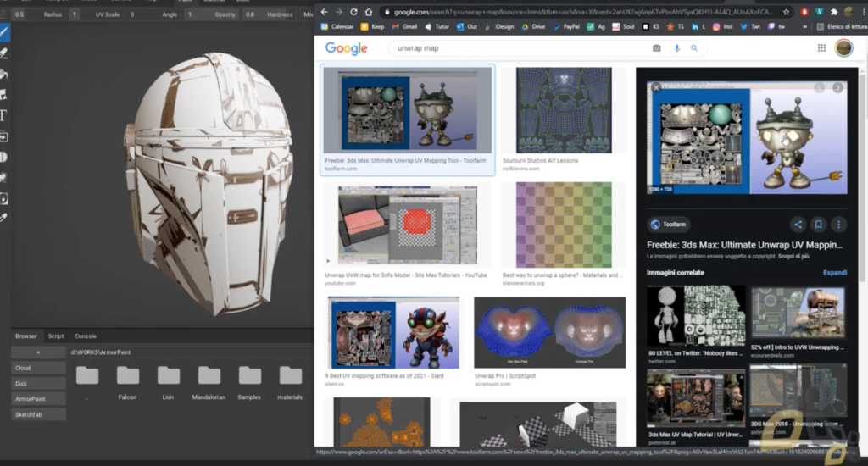This screenshot has width=868, height=466.
Task: Open Unwrap Pro ScriptSpot thumbnail
Action: pyautogui.click(x=549, y=333)
